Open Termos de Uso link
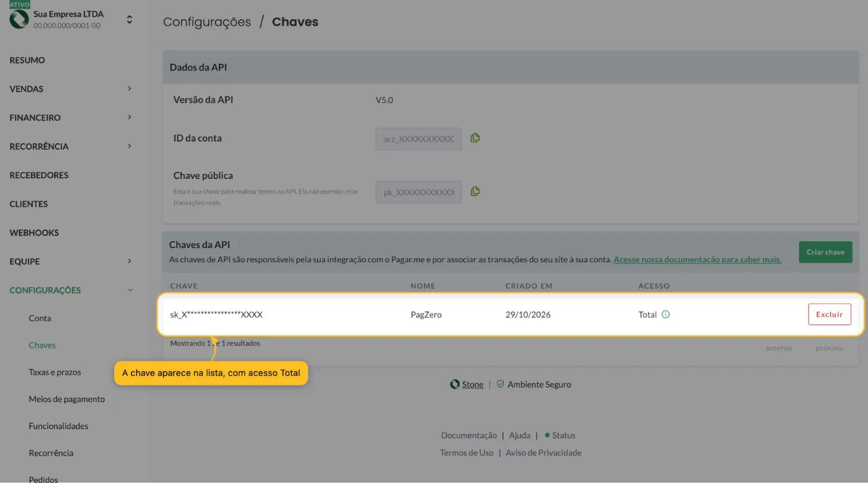Screen dimensions: 868x483 point(466,453)
